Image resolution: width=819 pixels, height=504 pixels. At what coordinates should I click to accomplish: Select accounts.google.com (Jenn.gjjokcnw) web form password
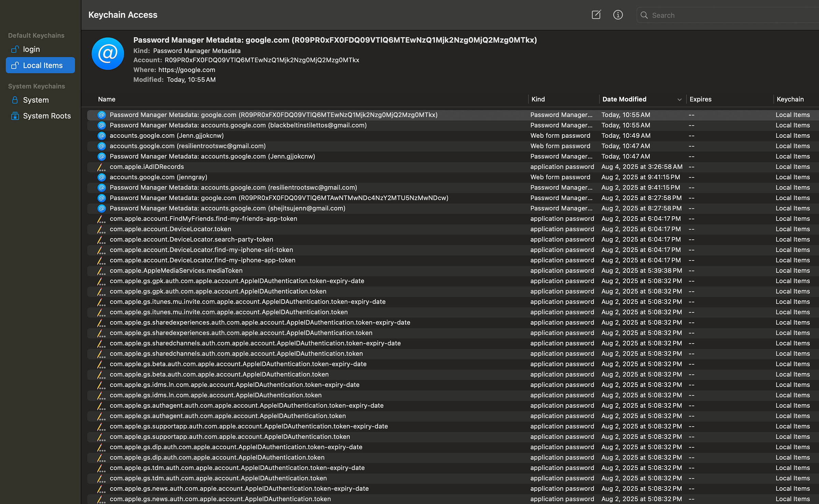click(167, 136)
